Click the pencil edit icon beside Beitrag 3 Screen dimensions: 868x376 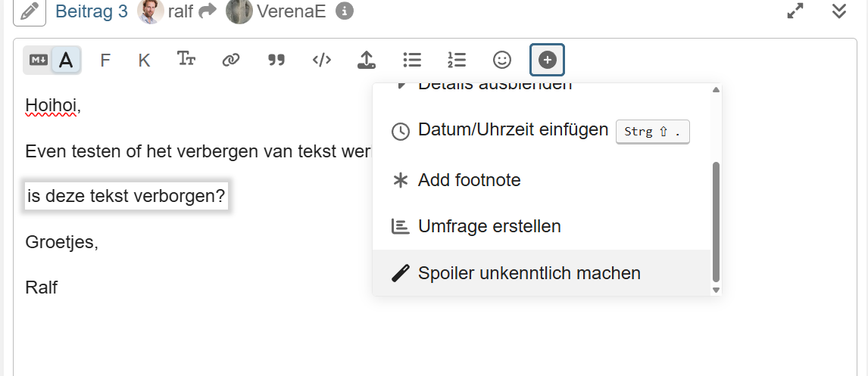click(x=30, y=11)
